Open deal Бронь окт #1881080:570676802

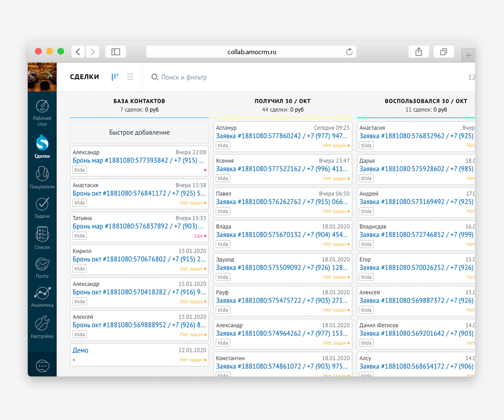[139, 259]
